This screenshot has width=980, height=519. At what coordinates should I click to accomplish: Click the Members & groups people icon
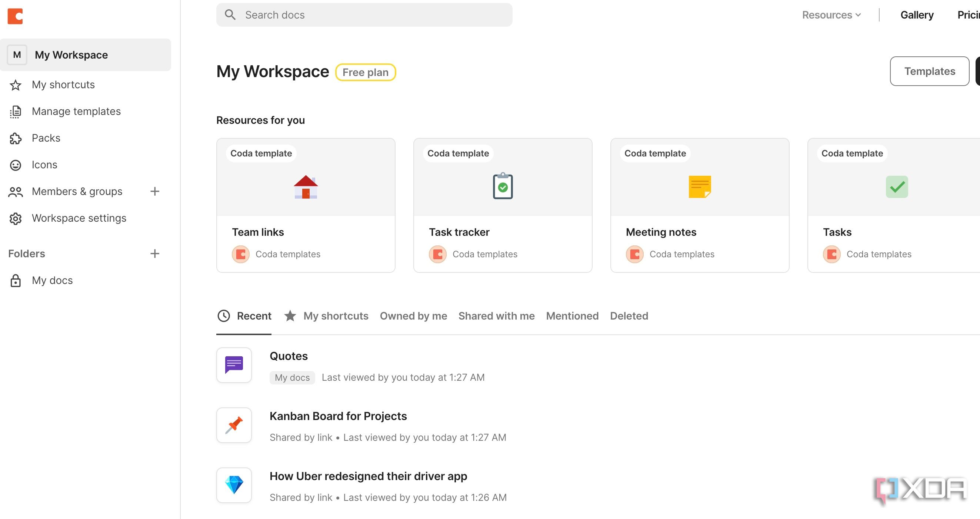pos(16,192)
